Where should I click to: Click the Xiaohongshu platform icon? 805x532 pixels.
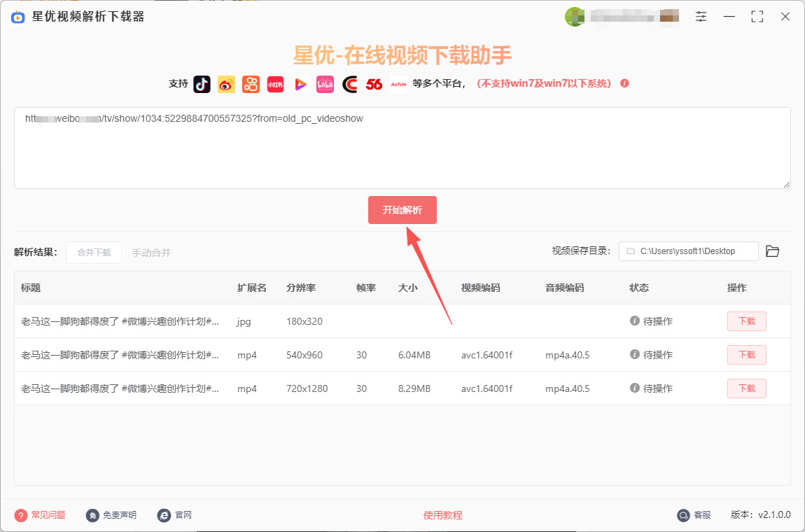(x=276, y=84)
